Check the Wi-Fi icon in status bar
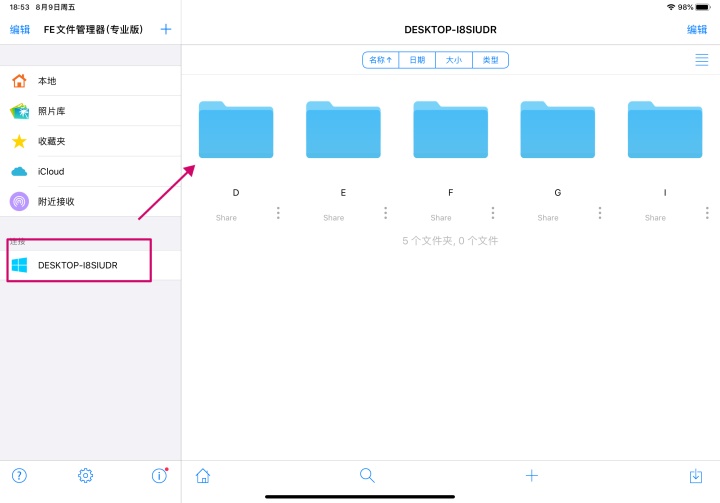The width and height of the screenshot is (720, 503). tap(671, 7)
